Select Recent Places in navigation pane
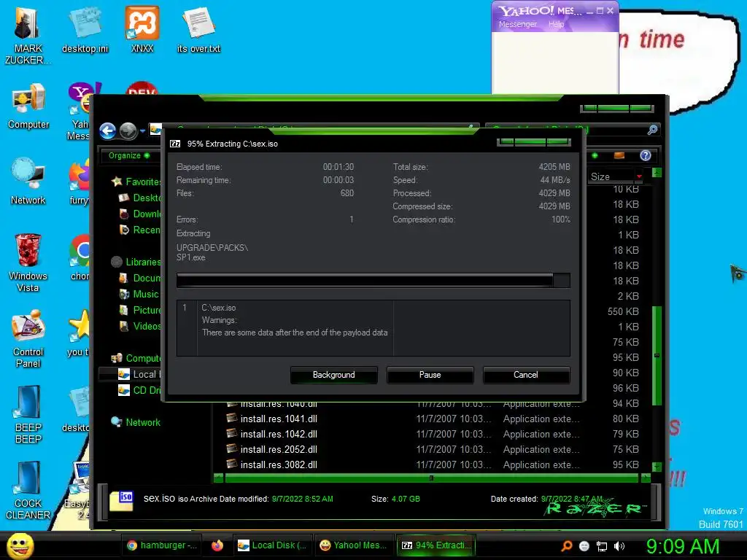Image resolution: width=747 pixels, height=560 pixels. coord(139,230)
